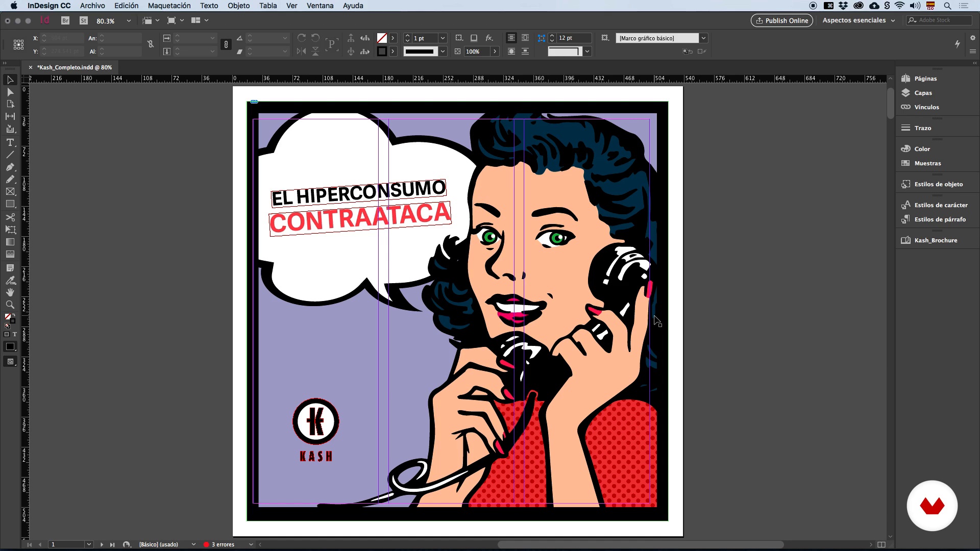
Task: Select the Content Collector tool
Action: tap(10, 129)
